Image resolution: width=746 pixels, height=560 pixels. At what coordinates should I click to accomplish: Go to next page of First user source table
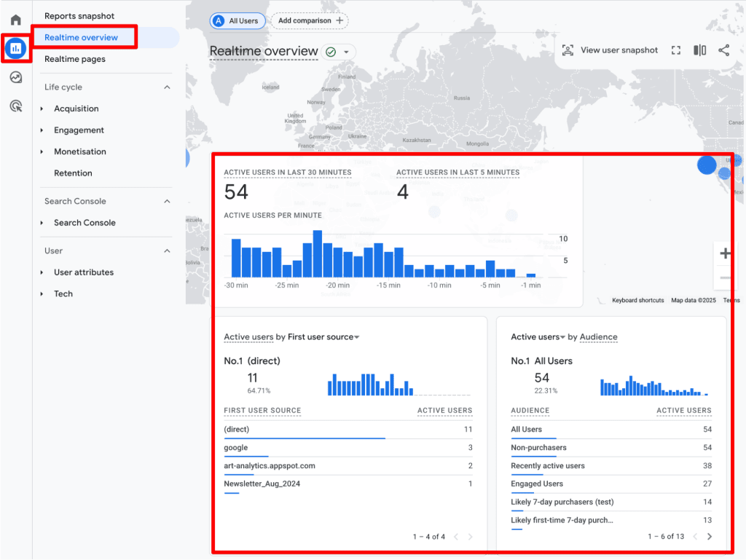[x=470, y=537]
